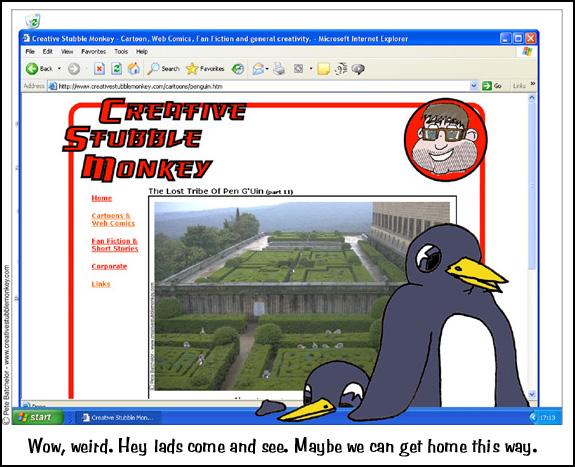The height and width of the screenshot is (467, 575).
Task: Expand the Links toolbar chevron
Action: (x=532, y=84)
